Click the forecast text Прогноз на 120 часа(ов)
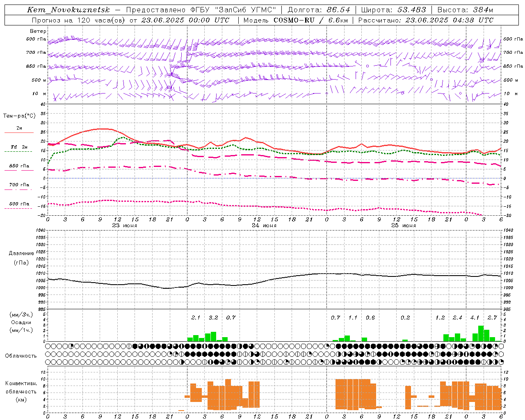Viewport: 525px width, 420px height. [79, 20]
